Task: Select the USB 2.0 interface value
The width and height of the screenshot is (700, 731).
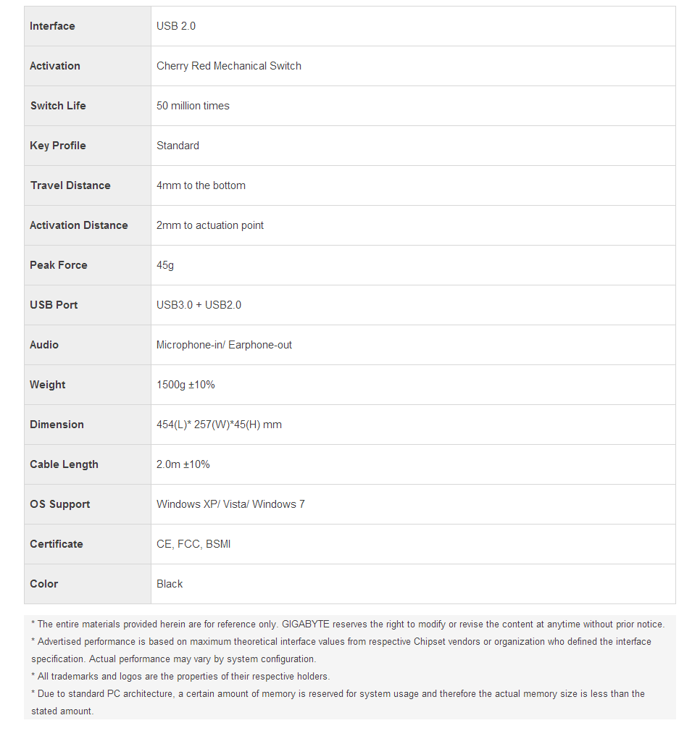Action: [x=176, y=26]
